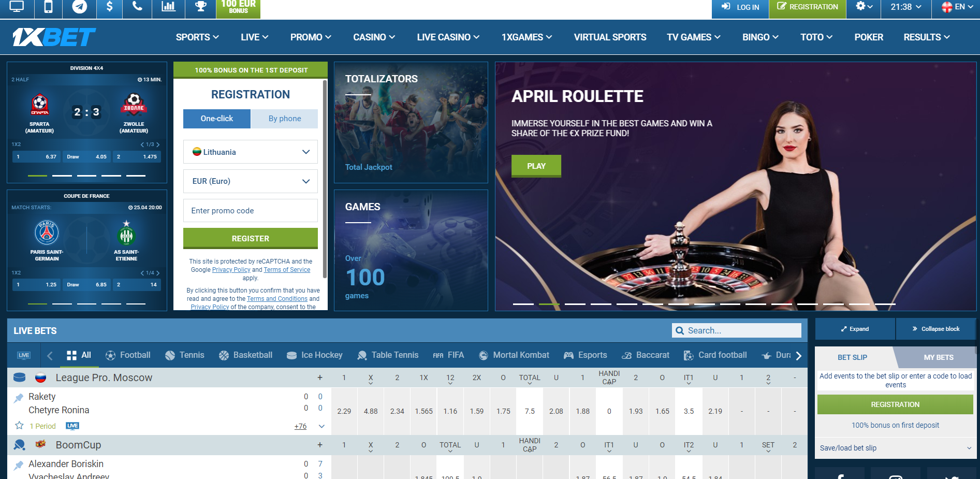Select the Basketball sport filter
Screen dimensions: 980x479
(245, 355)
